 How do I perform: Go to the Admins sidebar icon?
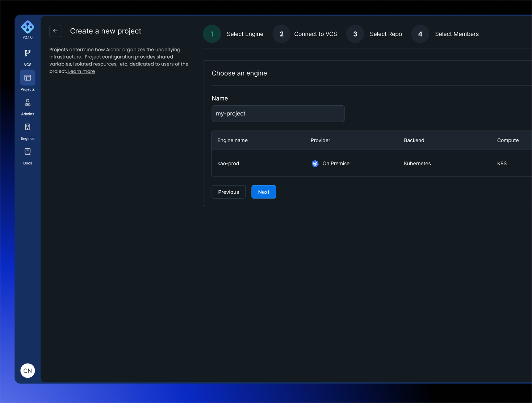[28, 102]
